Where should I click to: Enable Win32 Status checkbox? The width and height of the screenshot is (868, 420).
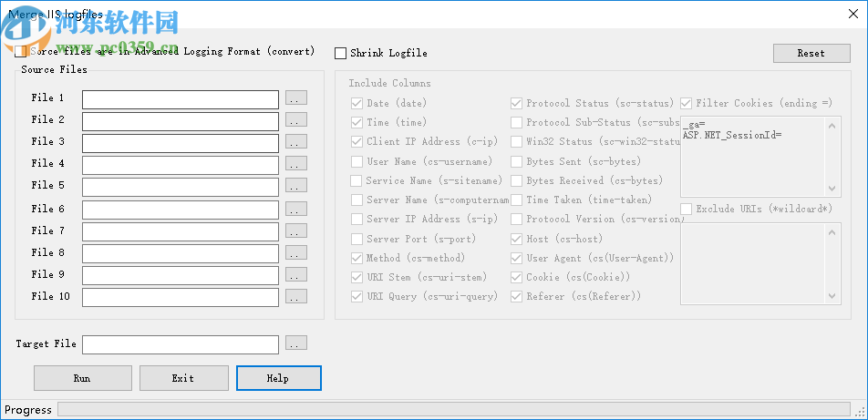click(516, 141)
